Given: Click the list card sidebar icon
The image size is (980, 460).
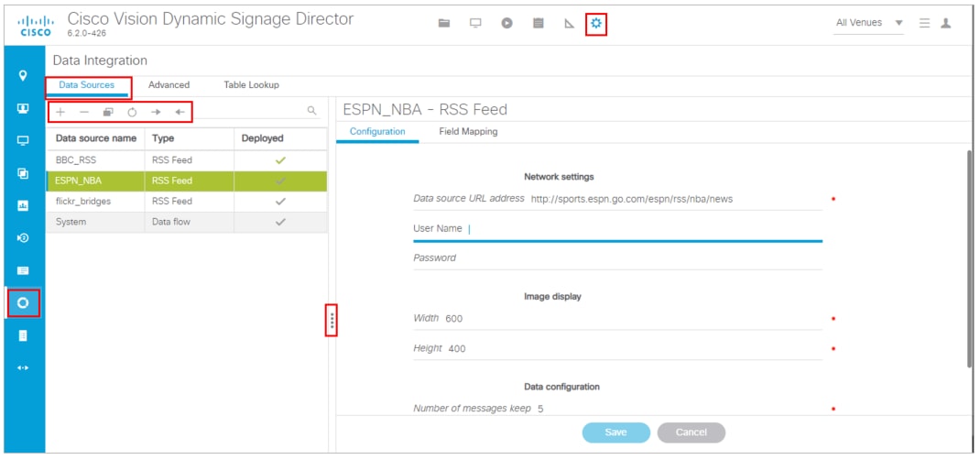Looking at the screenshot, I should pyautogui.click(x=24, y=270).
